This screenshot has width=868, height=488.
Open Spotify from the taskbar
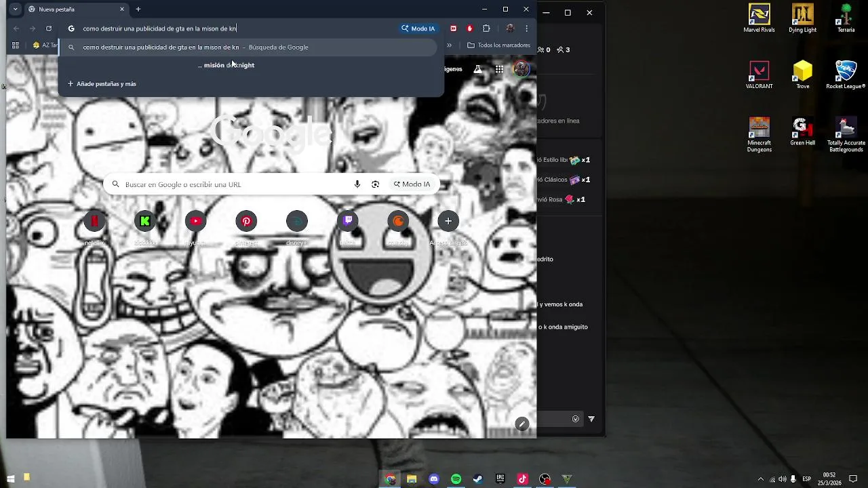(x=456, y=479)
